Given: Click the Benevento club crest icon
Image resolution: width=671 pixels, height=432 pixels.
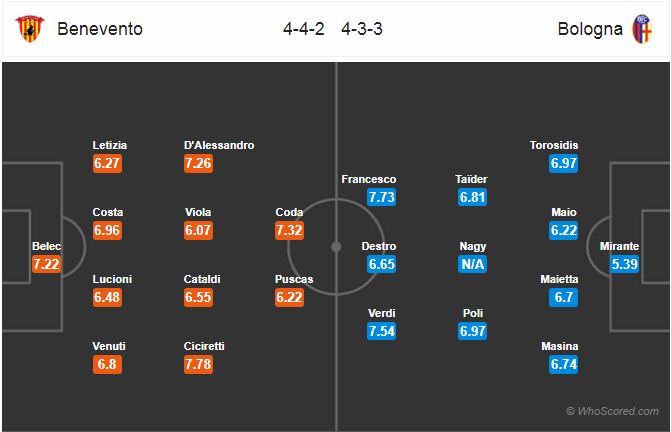Looking at the screenshot, I should (x=28, y=28).
